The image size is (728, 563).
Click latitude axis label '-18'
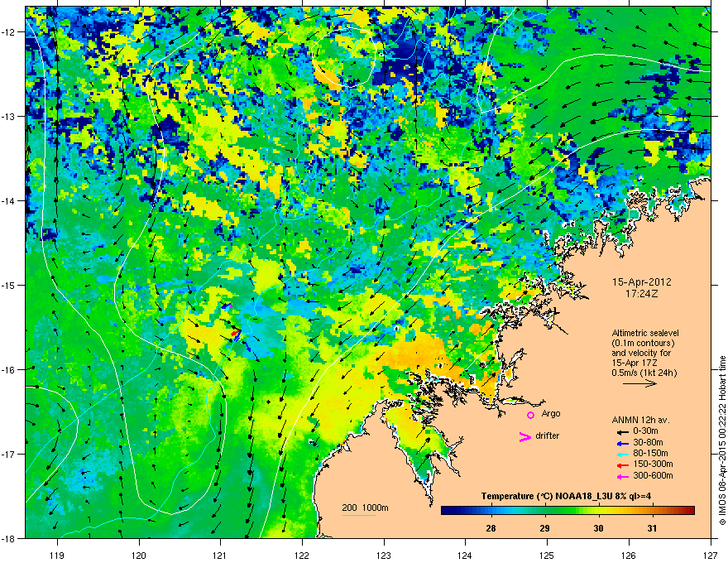coord(8,538)
